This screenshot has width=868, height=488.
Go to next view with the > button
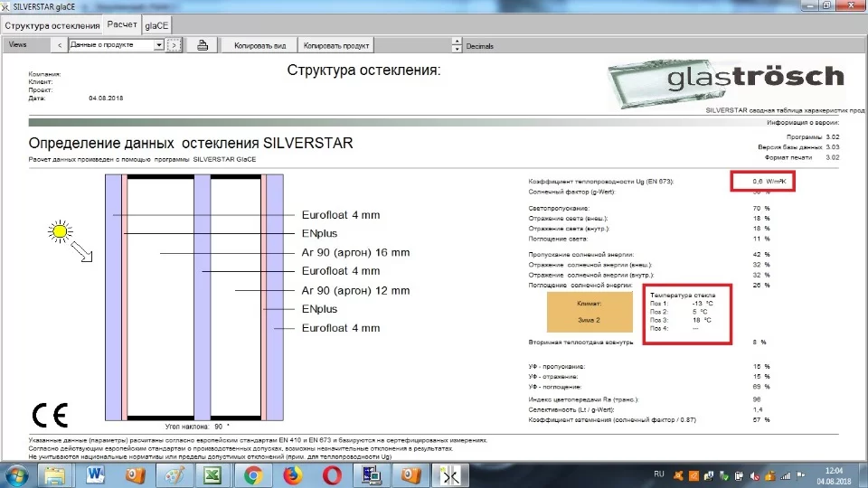coord(174,45)
